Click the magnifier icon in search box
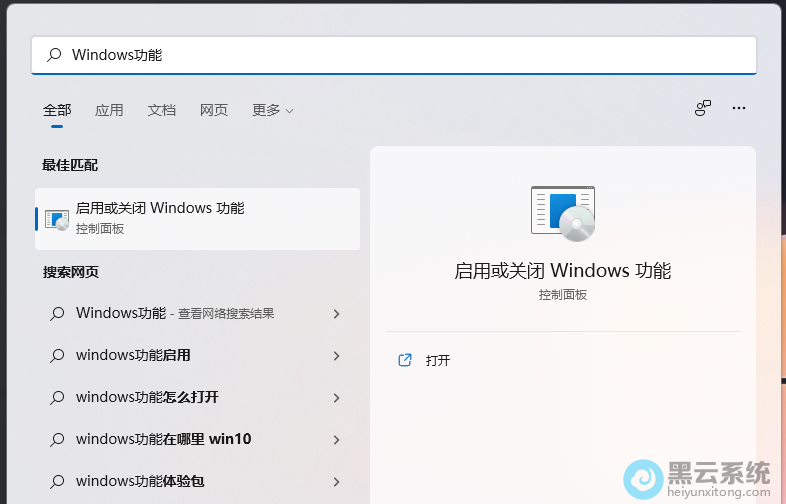Screen dimensions: 786x504 click(x=54, y=55)
